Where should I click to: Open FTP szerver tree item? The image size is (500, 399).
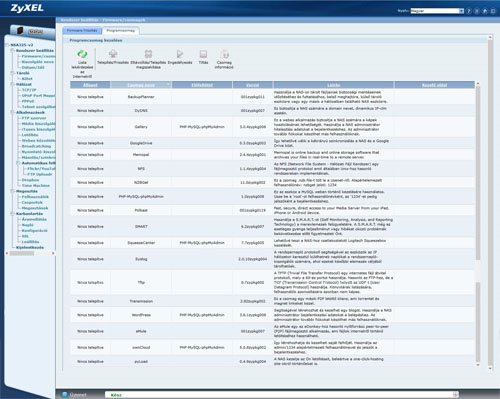[x=34, y=118]
